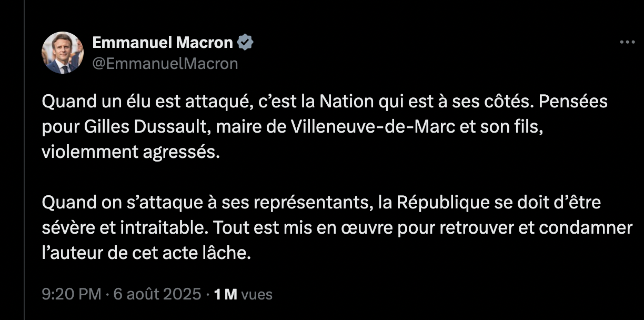Viewport: 644px width, 320px height.
Task: Click the vertical thread line at left edge
Action: pyautogui.click(x=24, y=160)
